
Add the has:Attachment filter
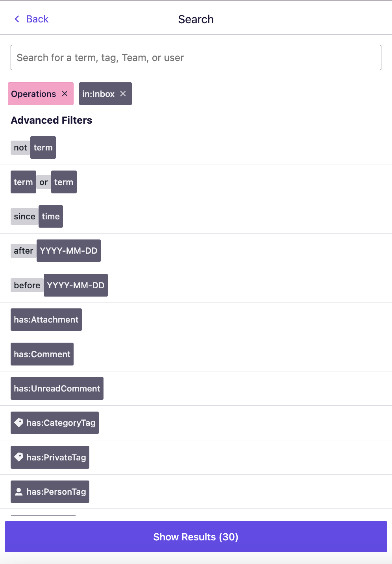(46, 320)
